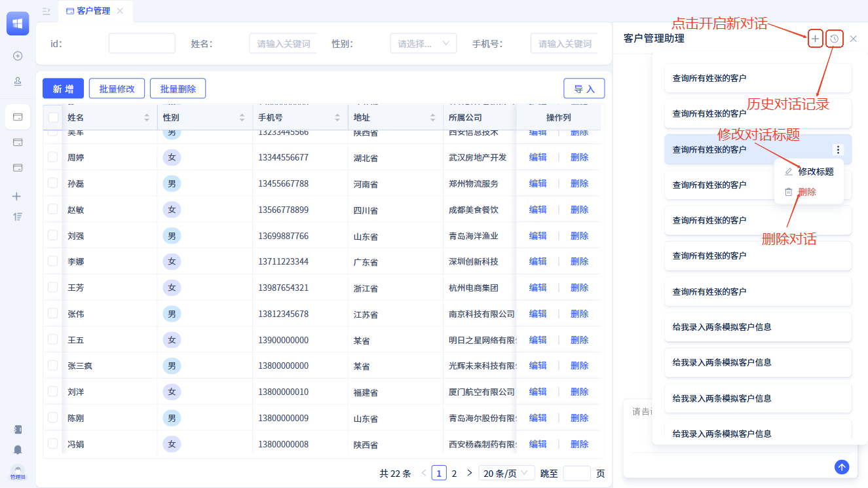Click the 杭州电商集团 company cell

coord(474,288)
